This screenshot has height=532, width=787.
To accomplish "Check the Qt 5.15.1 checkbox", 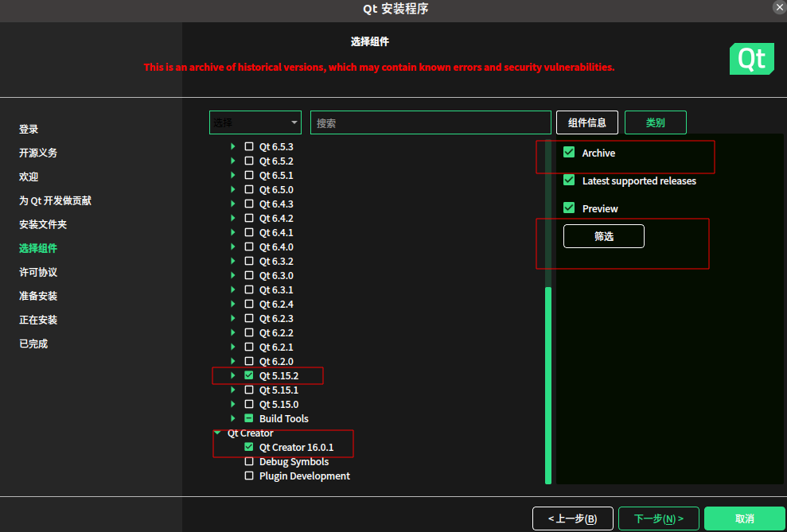I will (x=248, y=389).
